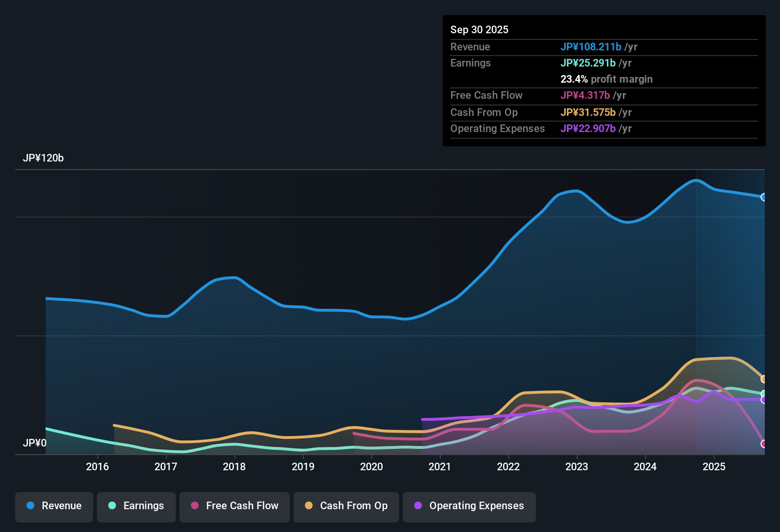The height and width of the screenshot is (532, 780).
Task: Select the Revenue endpoint marker on the chart
Action: (764, 197)
